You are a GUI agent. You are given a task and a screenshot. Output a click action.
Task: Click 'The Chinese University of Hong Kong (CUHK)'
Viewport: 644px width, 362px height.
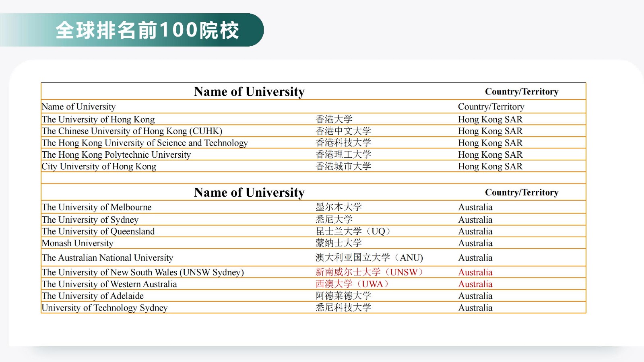(x=132, y=131)
